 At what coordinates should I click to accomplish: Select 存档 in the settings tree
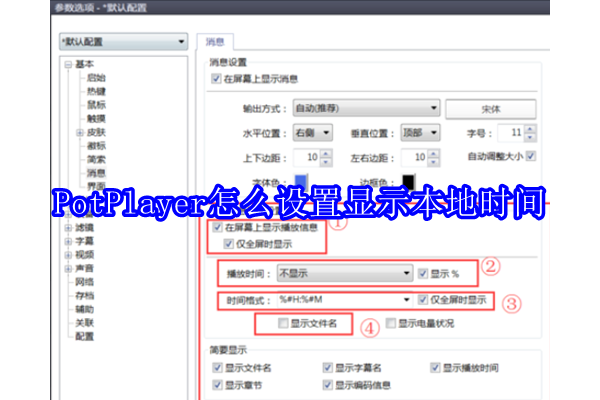point(85,296)
